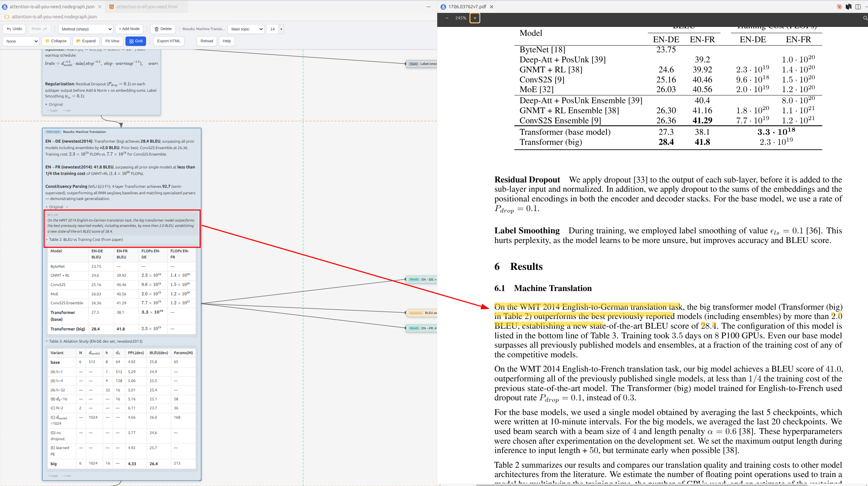Screen dimensions: 868x486
Task: Open the Method (sharp) node type dropdown
Action: [85, 29]
